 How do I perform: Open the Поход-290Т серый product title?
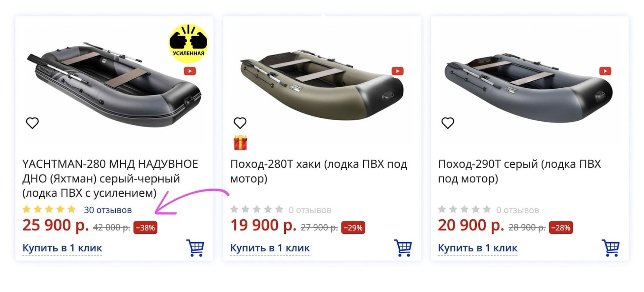tap(519, 171)
